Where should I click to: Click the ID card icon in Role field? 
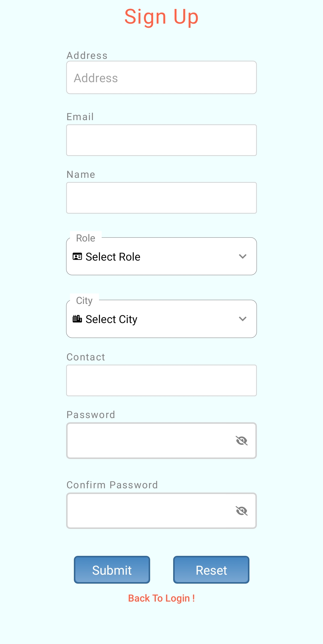tap(77, 256)
